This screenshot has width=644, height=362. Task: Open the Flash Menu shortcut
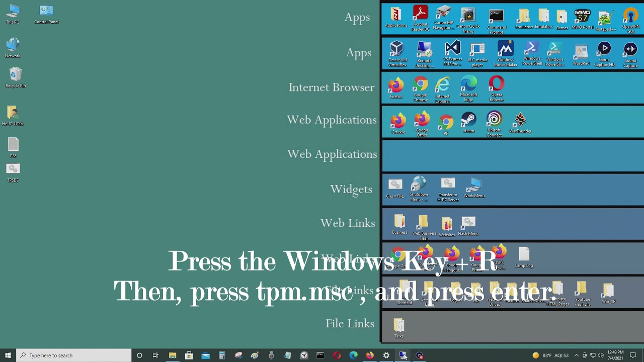468,226
